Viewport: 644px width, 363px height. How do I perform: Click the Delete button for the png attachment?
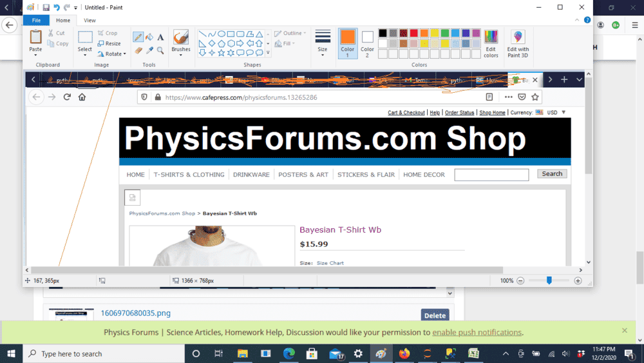435,315
